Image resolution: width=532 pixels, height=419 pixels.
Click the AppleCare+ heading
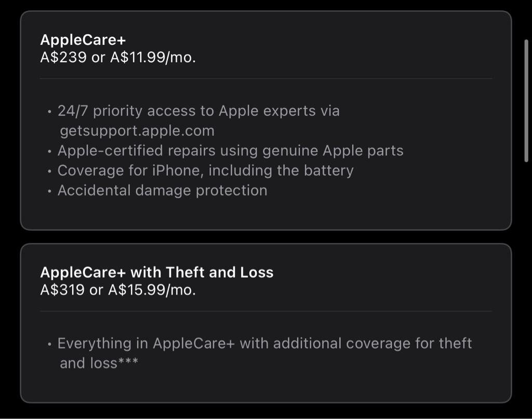point(83,40)
